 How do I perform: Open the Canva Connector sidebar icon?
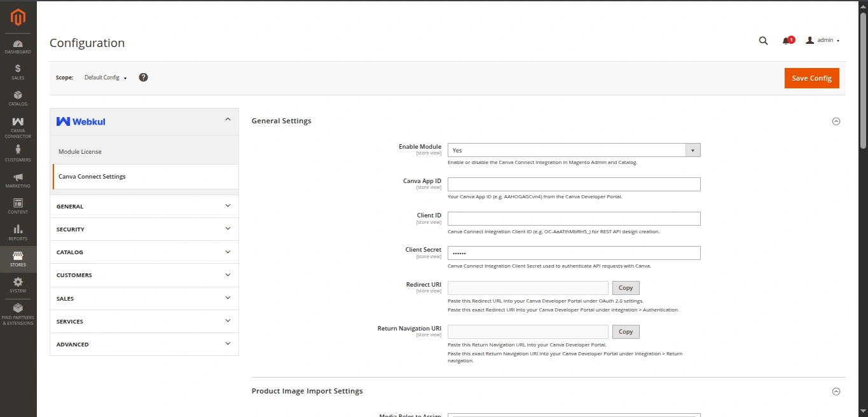tap(18, 127)
